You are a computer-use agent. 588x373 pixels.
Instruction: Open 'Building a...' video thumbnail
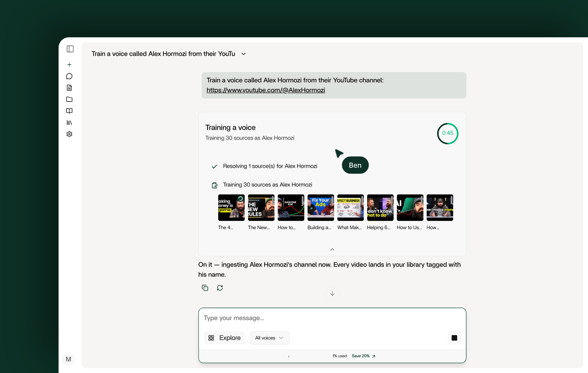click(x=321, y=208)
